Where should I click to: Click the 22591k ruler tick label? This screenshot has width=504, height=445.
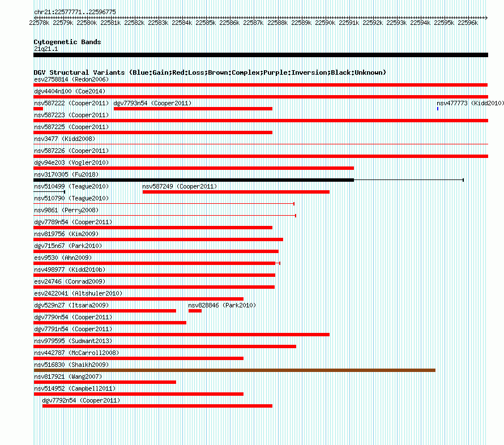[349, 23]
